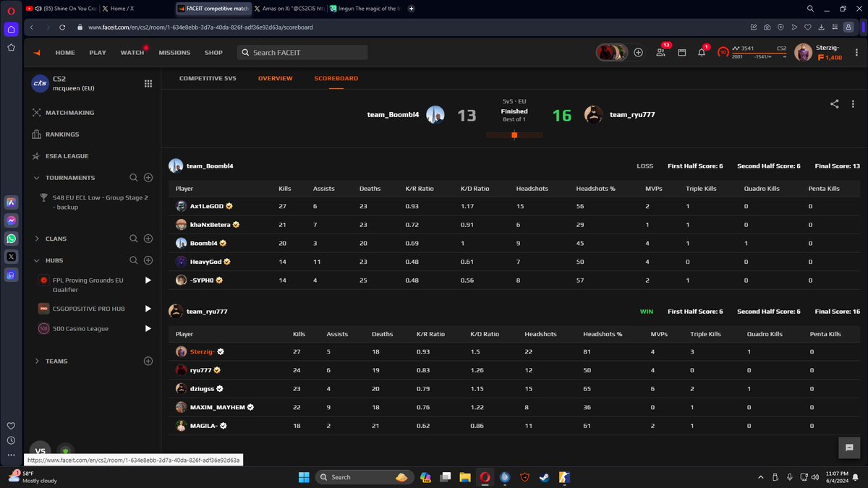Search hubs with the magnifier icon
This screenshot has height=488, width=868.
click(133, 260)
